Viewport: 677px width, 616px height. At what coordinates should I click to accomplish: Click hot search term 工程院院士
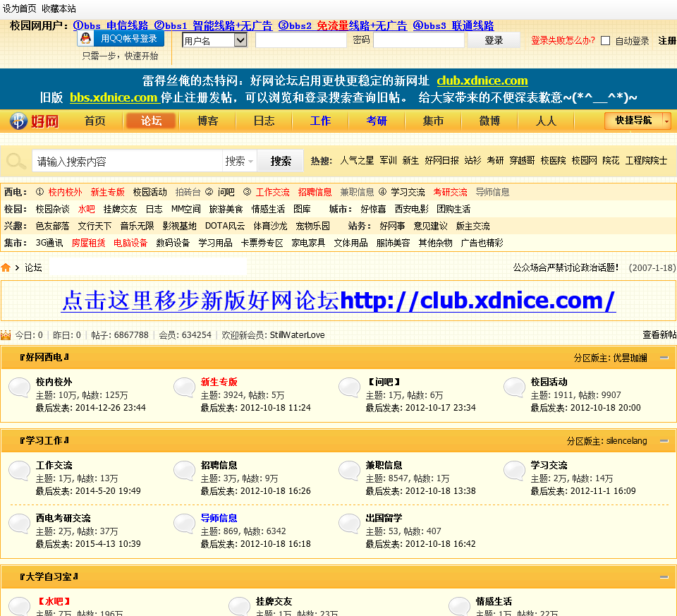647,161
